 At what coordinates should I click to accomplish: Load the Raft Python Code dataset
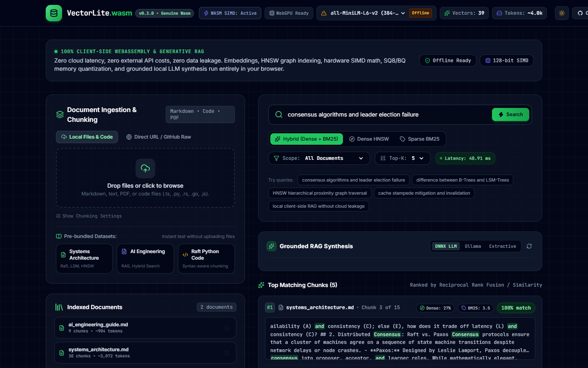click(x=206, y=258)
